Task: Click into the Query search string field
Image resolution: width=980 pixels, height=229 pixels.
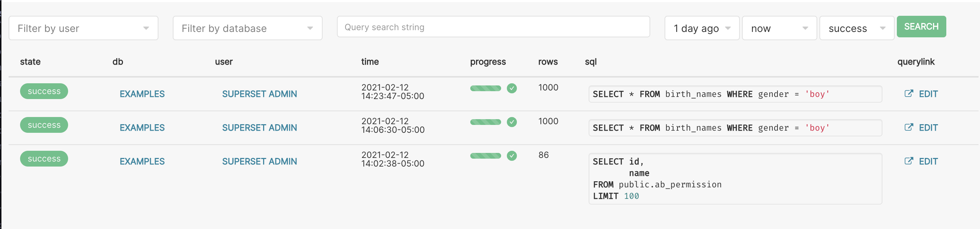Action: click(x=493, y=27)
